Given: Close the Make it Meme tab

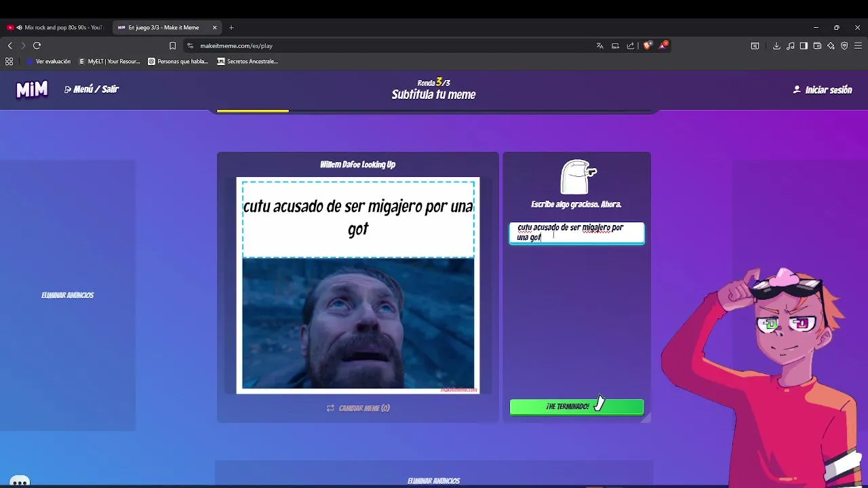Looking at the screenshot, I should click(214, 28).
